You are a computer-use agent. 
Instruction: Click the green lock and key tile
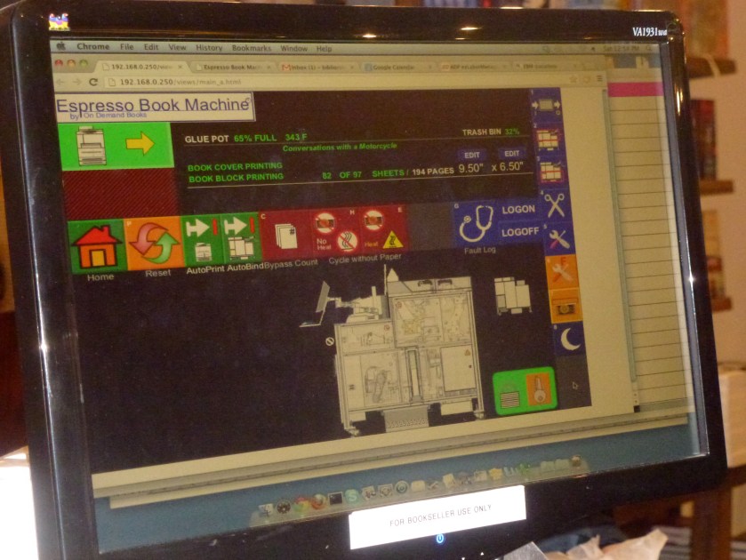click(525, 389)
